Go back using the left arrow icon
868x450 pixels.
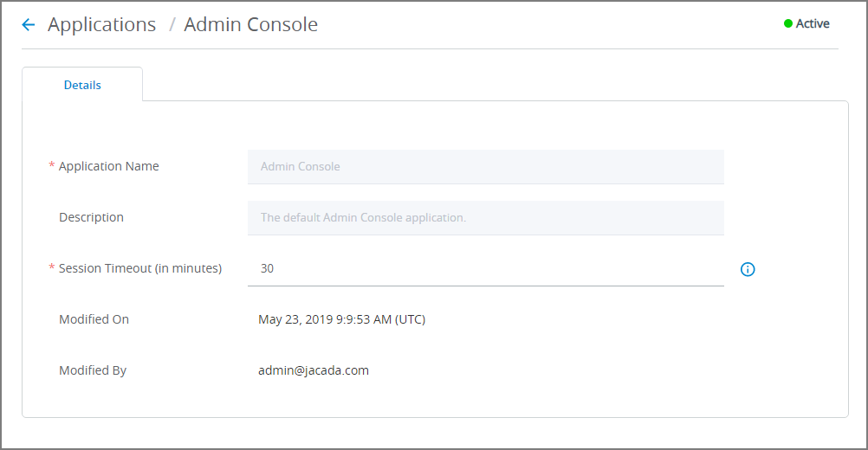pyautogui.click(x=29, y=24)
